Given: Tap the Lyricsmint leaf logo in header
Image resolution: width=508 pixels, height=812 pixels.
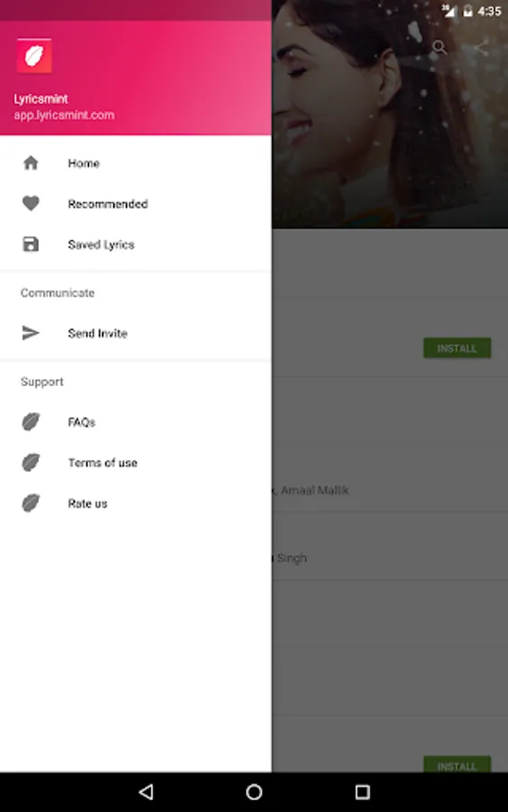Looking at the screenshot, I should [x=33, y=56].
